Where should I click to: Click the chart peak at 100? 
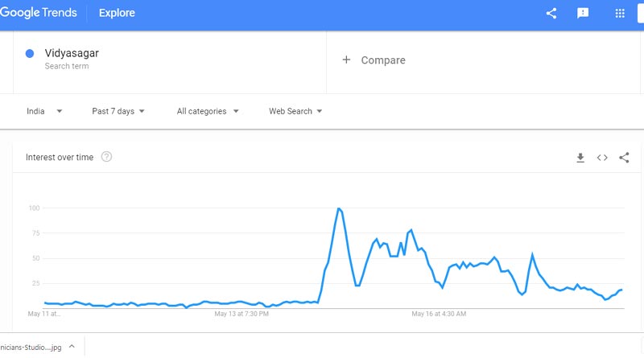(339, 208)
